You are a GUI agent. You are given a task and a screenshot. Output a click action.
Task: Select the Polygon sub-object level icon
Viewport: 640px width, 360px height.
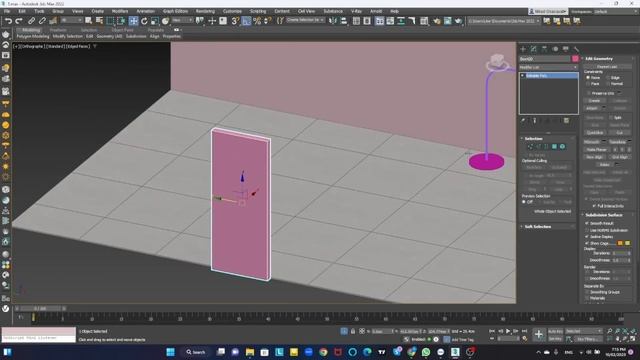(554, 147)
